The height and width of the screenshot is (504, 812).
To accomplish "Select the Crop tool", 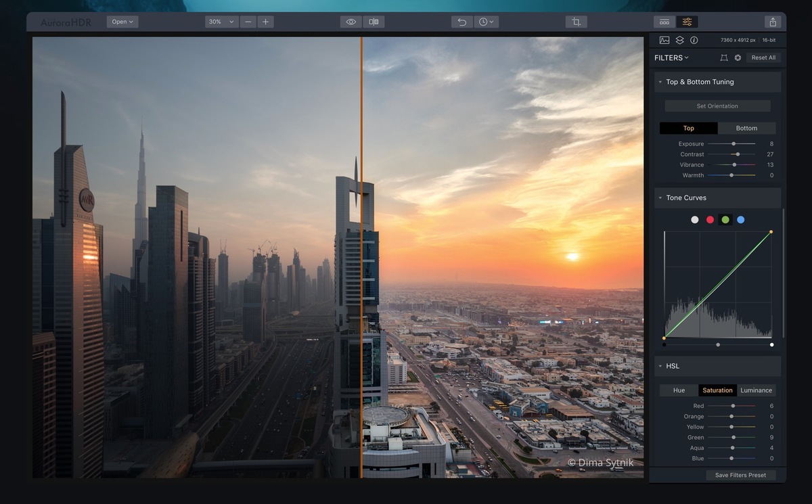I will pos(577,22).
